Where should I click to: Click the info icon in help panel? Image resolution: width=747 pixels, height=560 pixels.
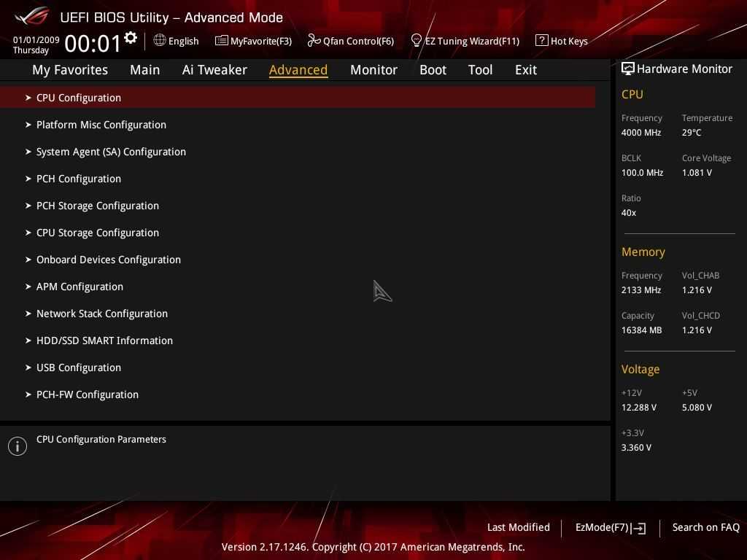(18, 446)
